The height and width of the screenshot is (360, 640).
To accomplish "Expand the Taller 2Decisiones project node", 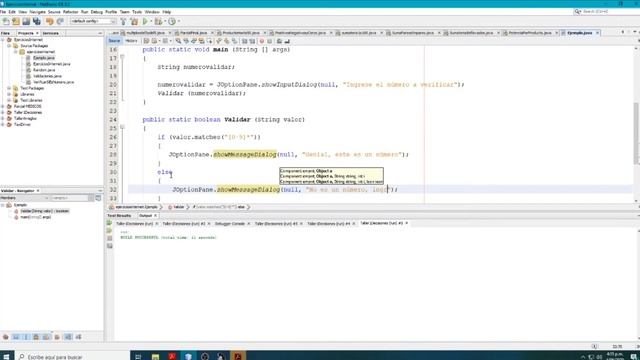I will click(x=3, y=112).
